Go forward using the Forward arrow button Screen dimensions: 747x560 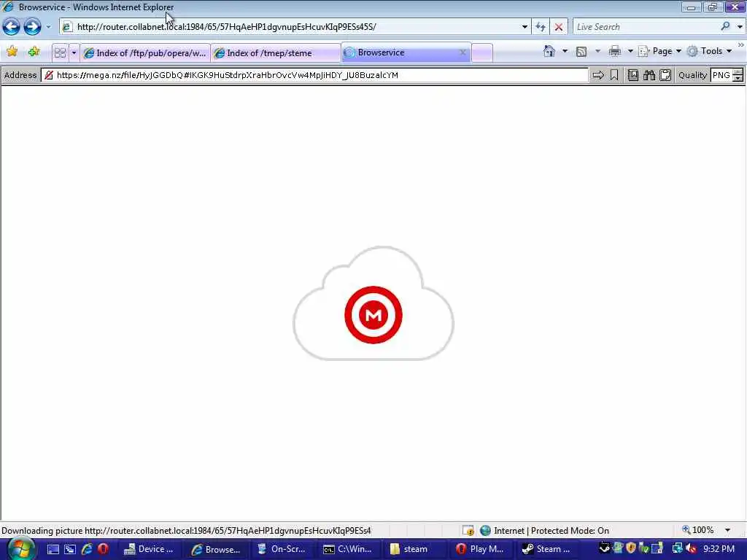tap(32, 27)
